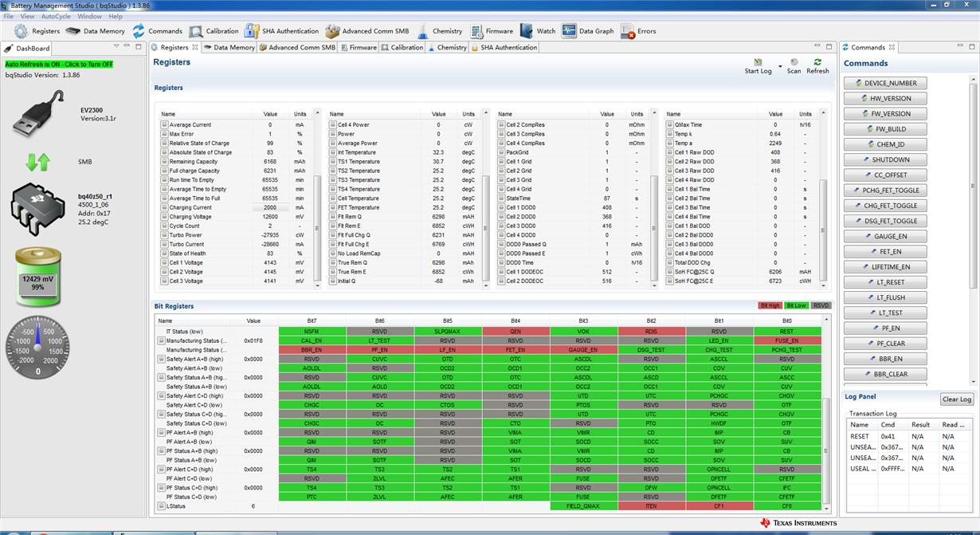
Task: Open the Commands toolbar item
Action: (157, 31)
